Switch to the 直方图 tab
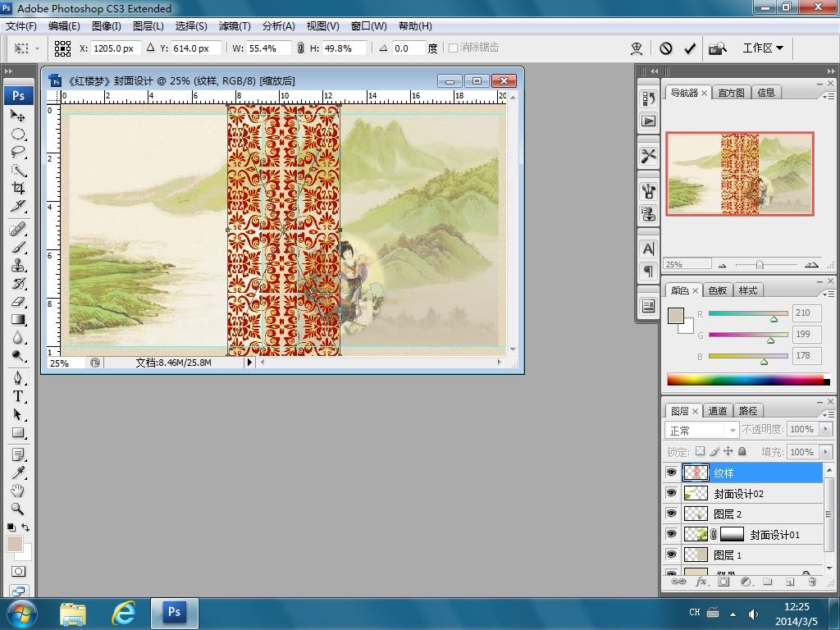This screenshot has height=630, width=840. [731, 93]
